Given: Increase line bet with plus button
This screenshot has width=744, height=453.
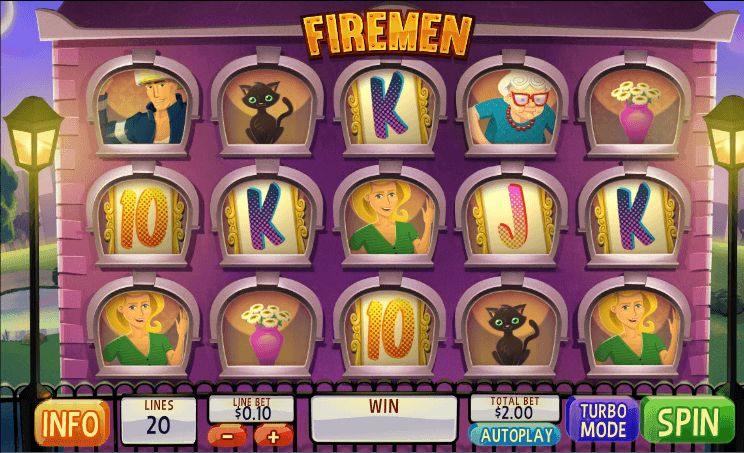Looking at the screenshot, I should coord(273,436).
